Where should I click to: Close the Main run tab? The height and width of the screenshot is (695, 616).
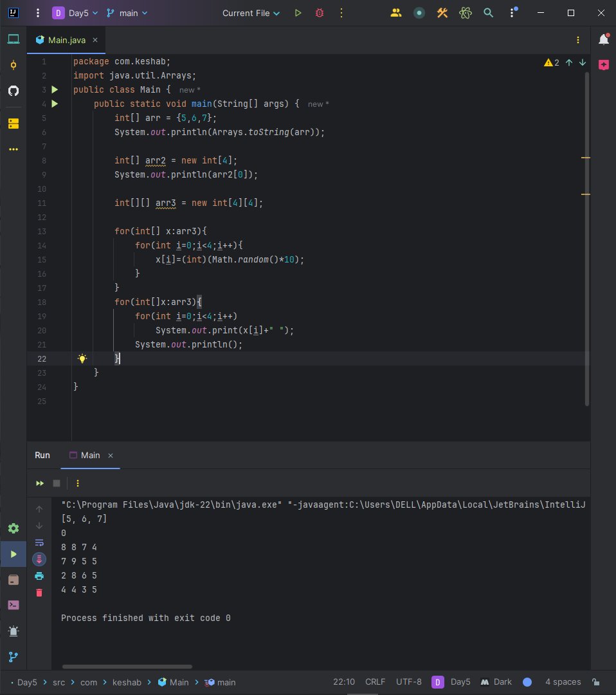(x=111, y=456)
